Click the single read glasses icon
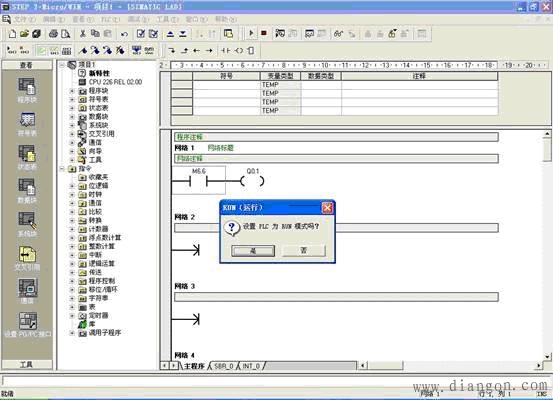 pyautogui.click(x=338, y=34)
